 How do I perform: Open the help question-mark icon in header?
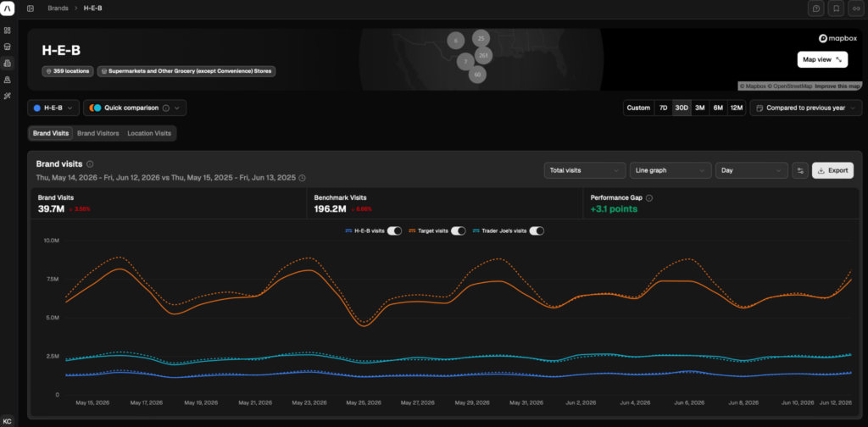click(815, 8)
